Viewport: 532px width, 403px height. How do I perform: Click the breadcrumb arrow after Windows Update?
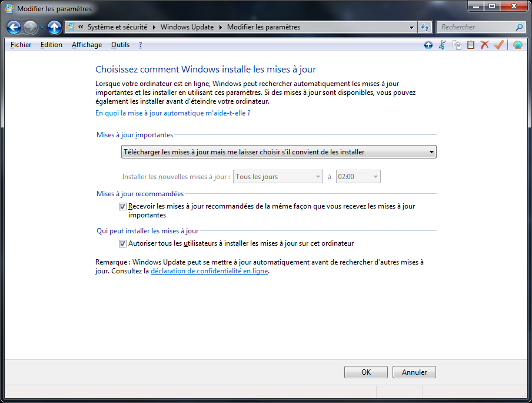click(220, 27)
